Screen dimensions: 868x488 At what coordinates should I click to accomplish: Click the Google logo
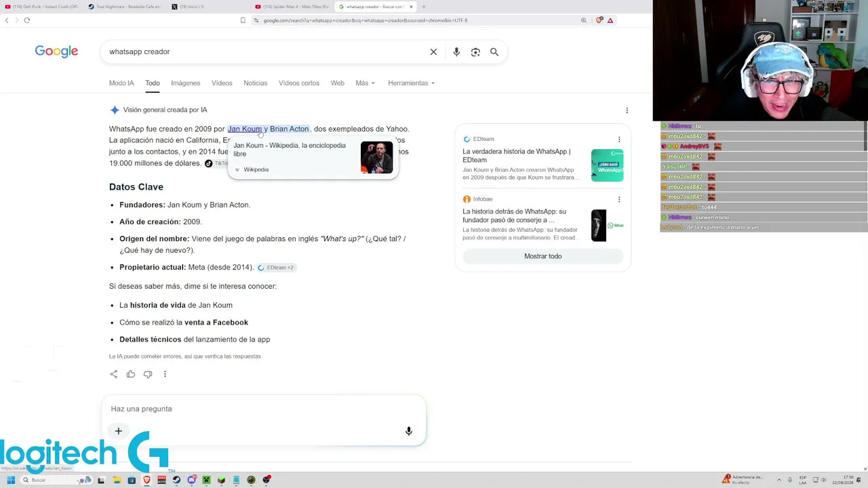56,52
